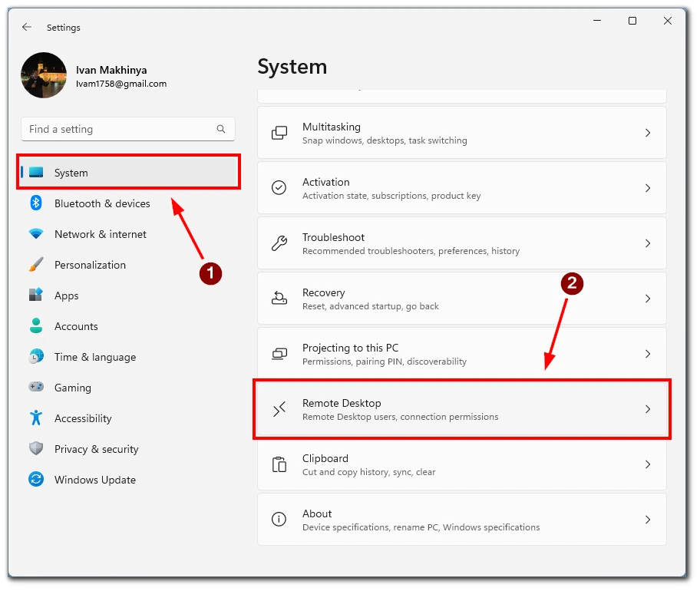Viewport: 700px width, 591px height.
Task: Expand the Multitasking row chevron
Action: [647, 133]
